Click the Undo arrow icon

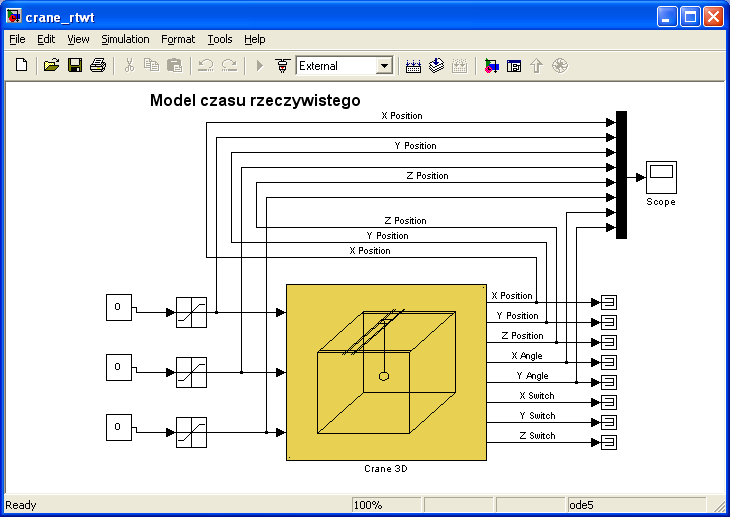click(x=205, y=65)
